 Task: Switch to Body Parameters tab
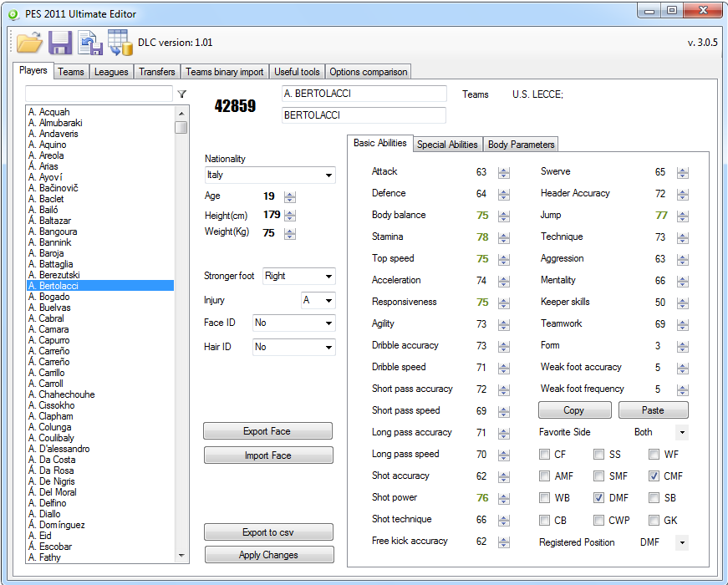[x=521, y=145]
